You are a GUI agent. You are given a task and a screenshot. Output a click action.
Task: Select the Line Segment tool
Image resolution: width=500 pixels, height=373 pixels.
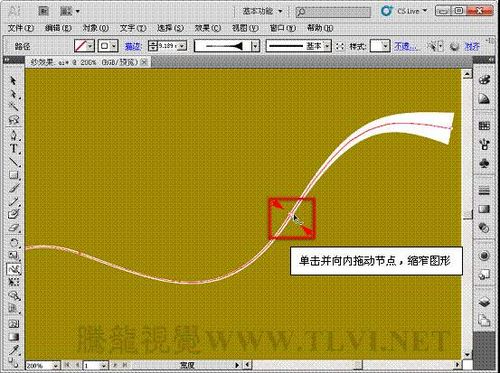tap(13, 162)
